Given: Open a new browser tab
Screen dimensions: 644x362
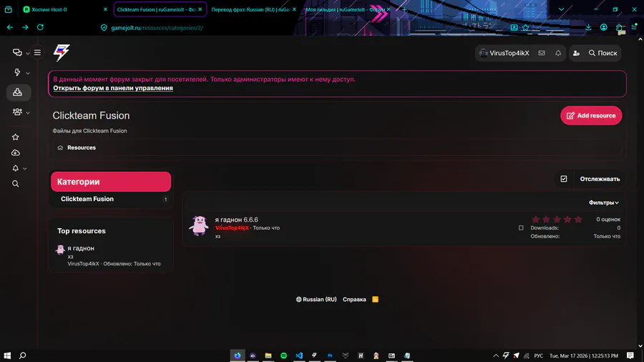Looking at the screenshot, I should 404,9.
